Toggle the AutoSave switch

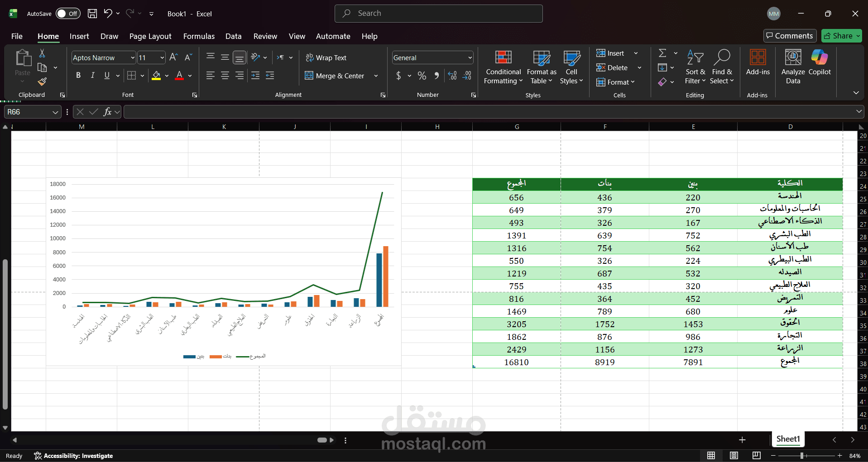tap(68, 14)
